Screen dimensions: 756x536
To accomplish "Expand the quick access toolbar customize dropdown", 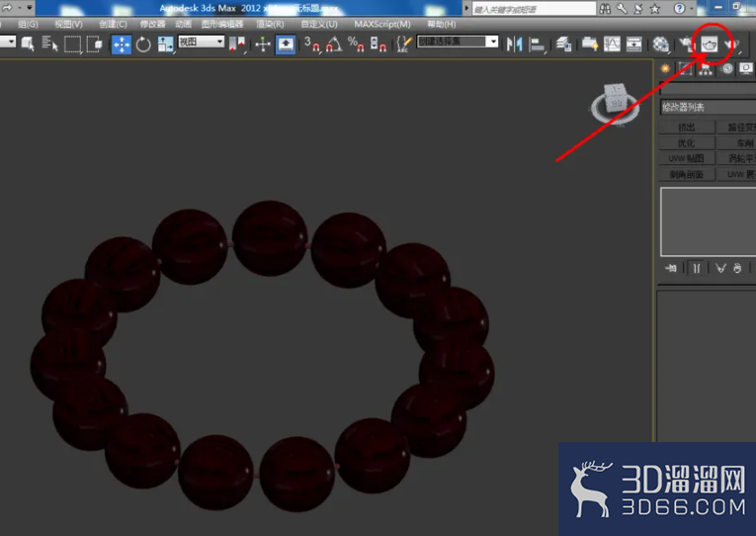I will coord(30,8).
